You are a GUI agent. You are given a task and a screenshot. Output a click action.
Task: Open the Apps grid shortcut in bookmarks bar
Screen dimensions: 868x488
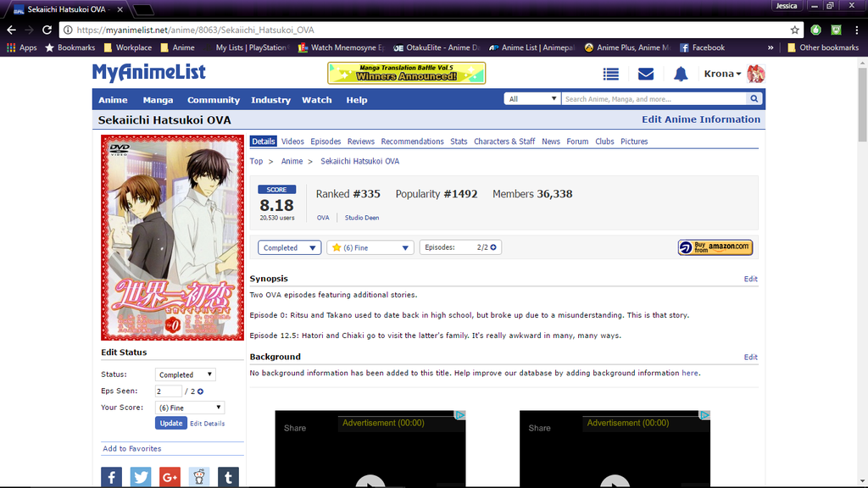coord(21,47)
